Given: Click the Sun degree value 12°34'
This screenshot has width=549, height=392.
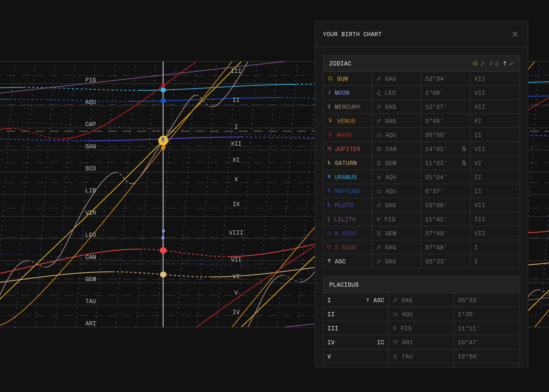Looking at the screenshot, I should 436,79.
